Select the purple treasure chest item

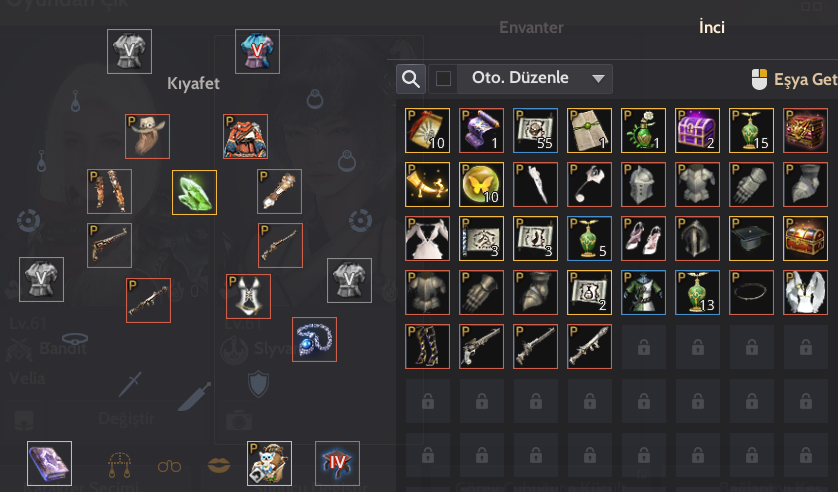tap(697, 130)
